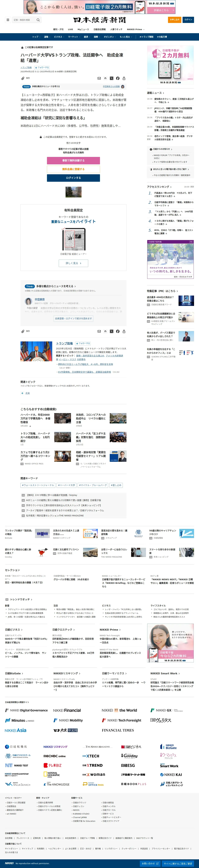Click the NIKKEI Mobility logo
199x868 pixels.
68,720
